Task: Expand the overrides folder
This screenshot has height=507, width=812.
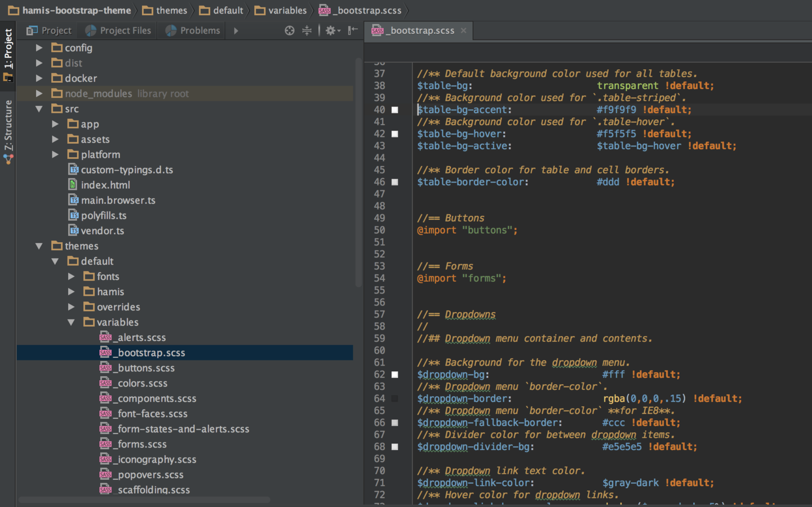Action: coord(71,307)
